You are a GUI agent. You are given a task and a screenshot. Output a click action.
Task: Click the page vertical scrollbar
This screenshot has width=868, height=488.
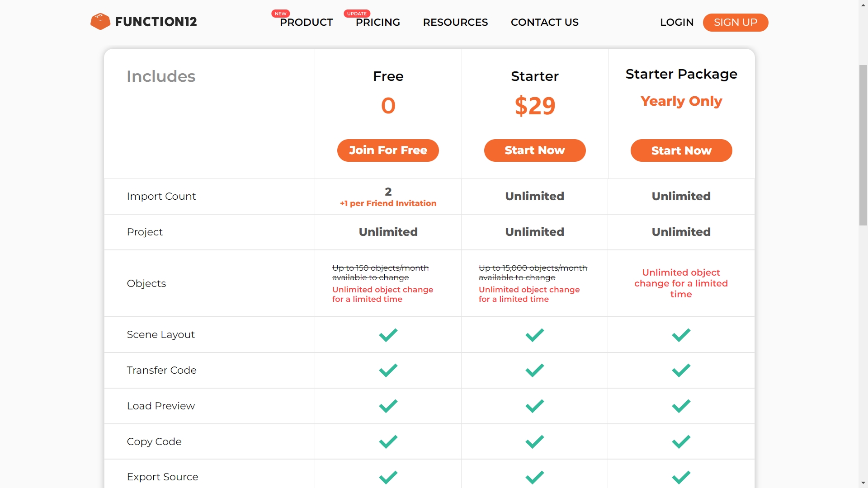(x=863, y=145)
